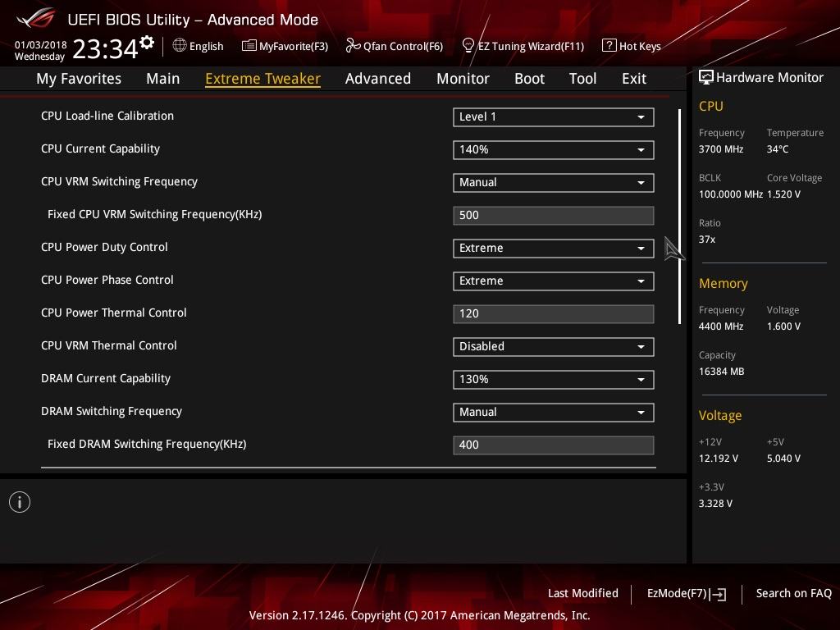Open CPU Power Phase Control dropdown
840x630 pixels.
[554, 281]
